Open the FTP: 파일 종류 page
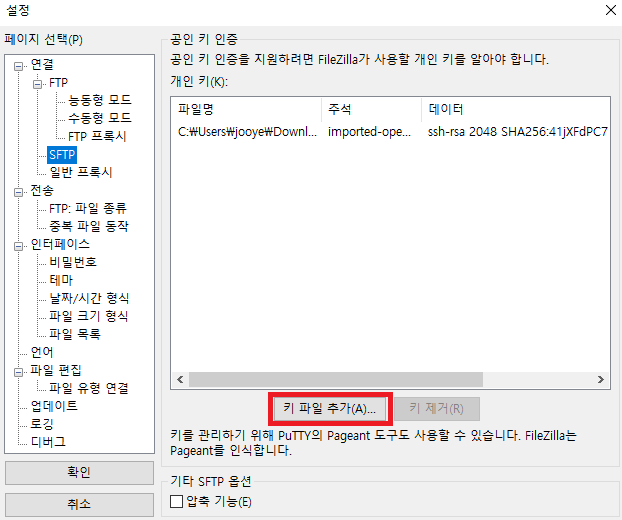The height and width of the screenshot is (520, 622). 88,209
